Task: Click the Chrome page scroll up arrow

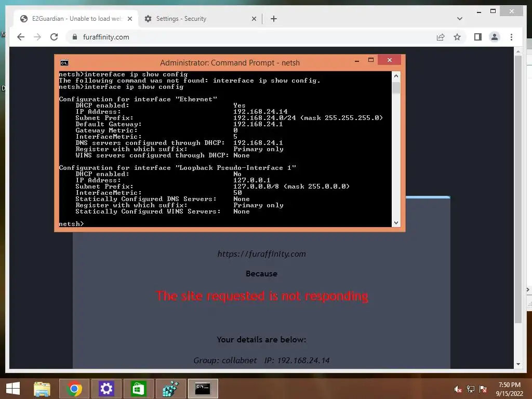Action: [518, 51]
